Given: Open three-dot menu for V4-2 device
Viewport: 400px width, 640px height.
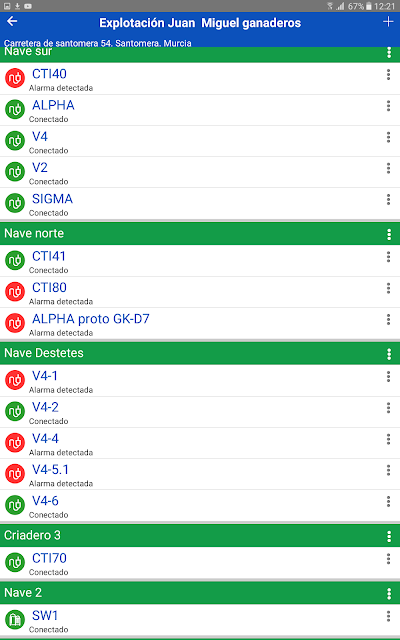Looking at the screenshot, I should (388, 408).
